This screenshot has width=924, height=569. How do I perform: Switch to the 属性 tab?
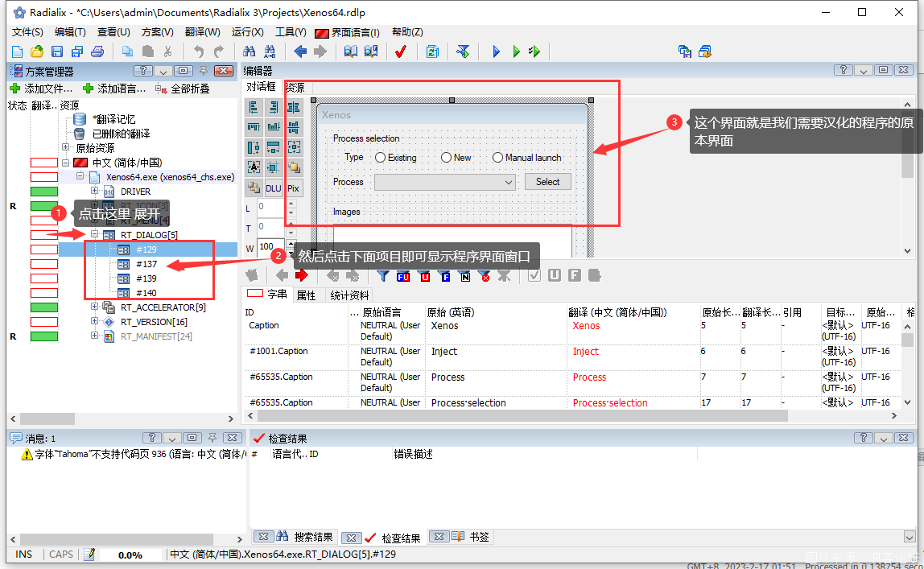coord(306,295)
